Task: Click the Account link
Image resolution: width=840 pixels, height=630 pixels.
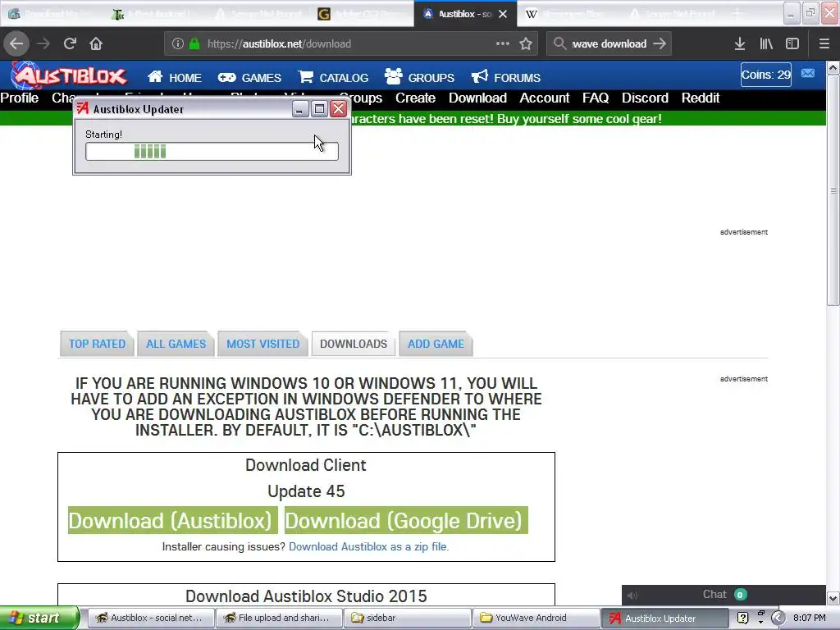Action: tap(545, 98)
